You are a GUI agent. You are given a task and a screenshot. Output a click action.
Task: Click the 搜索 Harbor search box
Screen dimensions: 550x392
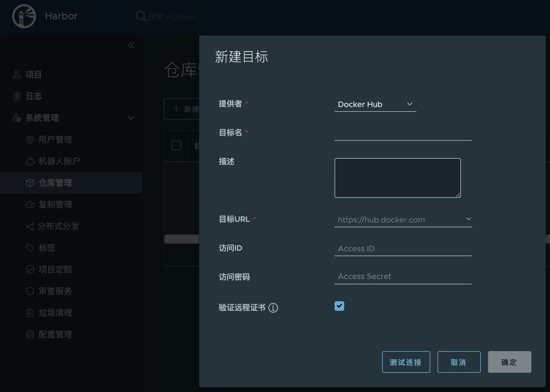(x=175, y=17)
